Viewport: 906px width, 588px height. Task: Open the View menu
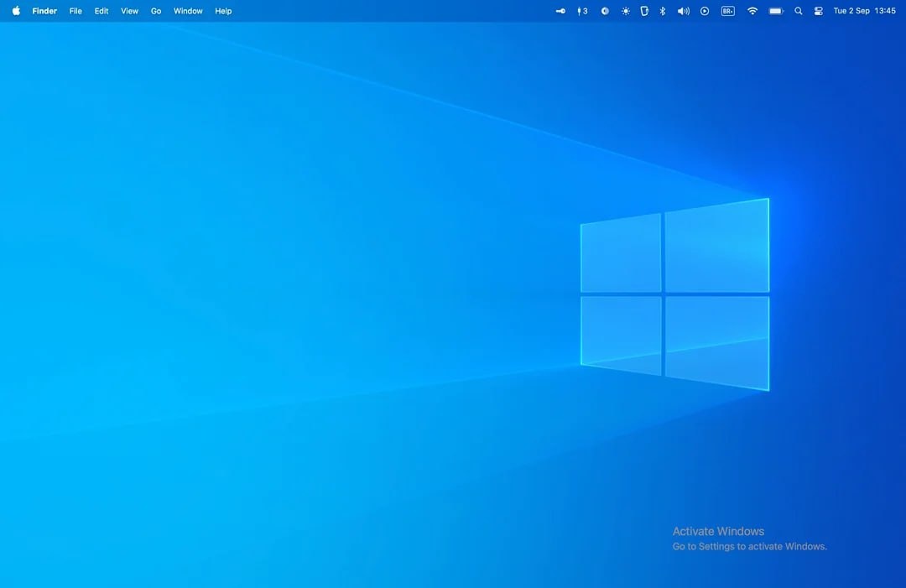129,11
